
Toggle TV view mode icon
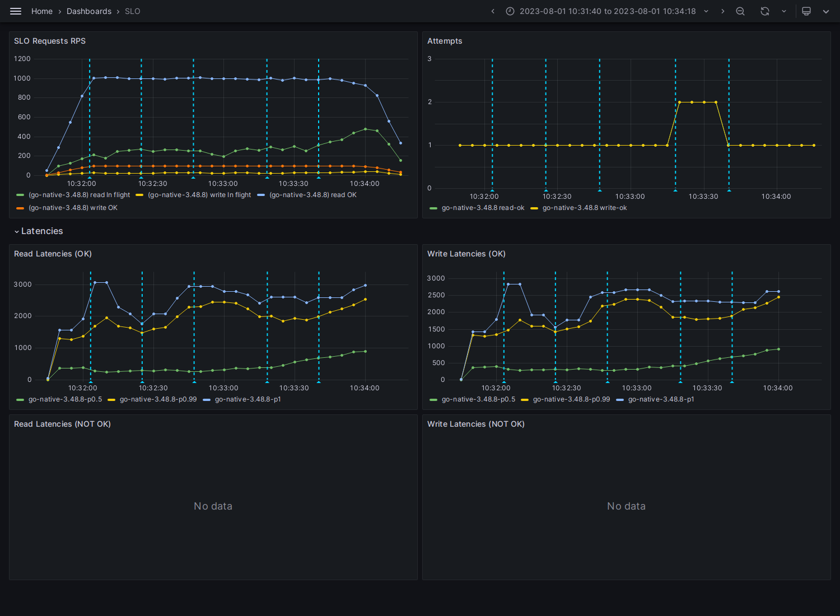pos(806,11)
